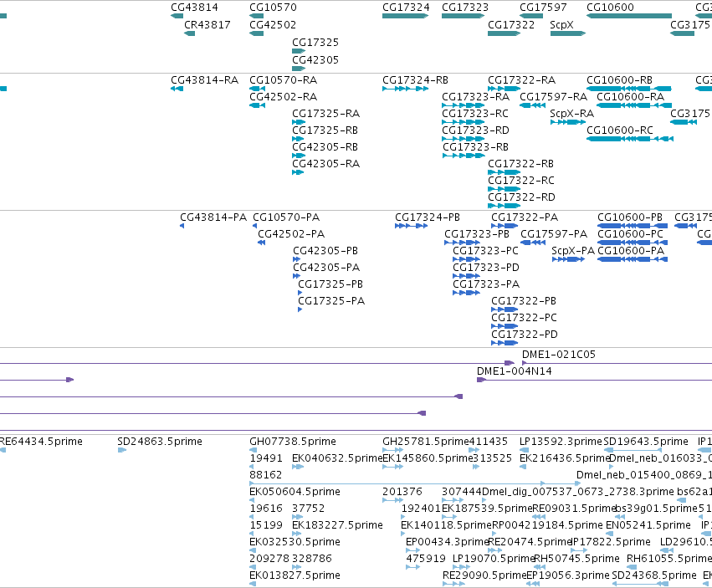Viewport: 712px width, 588px height.
Task: Select transcript CG42502-RA
Action: click(284, 97)
